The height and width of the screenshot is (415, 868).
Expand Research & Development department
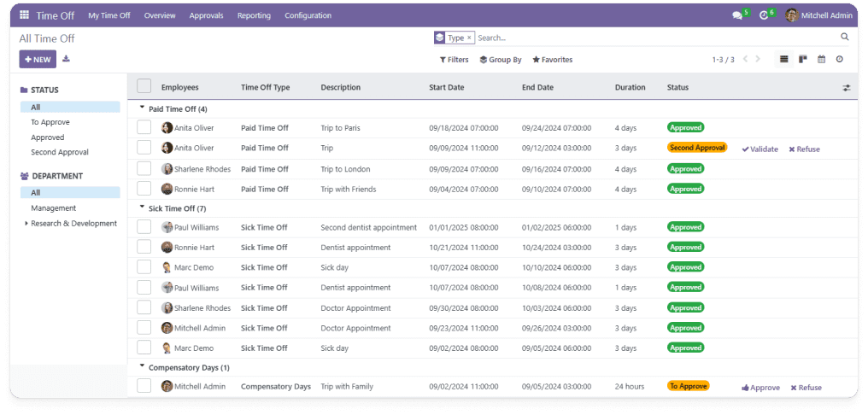tap(26, 224)
